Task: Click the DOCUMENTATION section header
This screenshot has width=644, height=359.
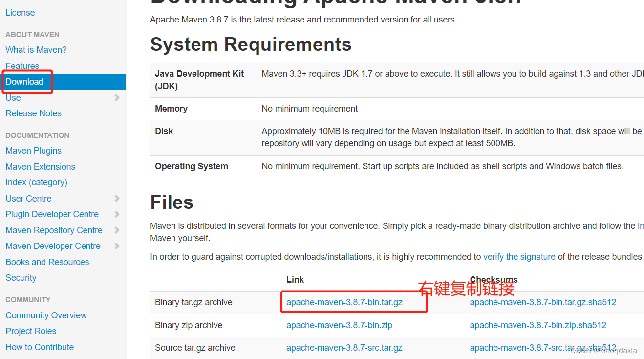Action: pos(37,135)
